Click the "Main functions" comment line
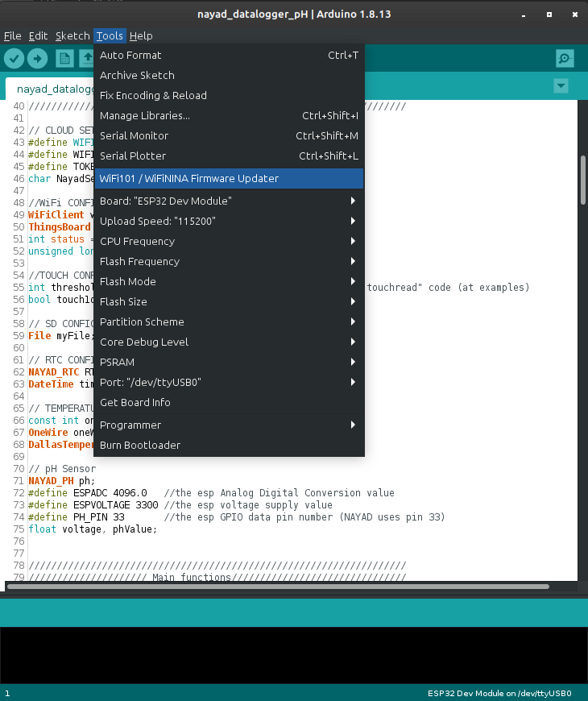The image size is (588, 701). coord(217,577)
